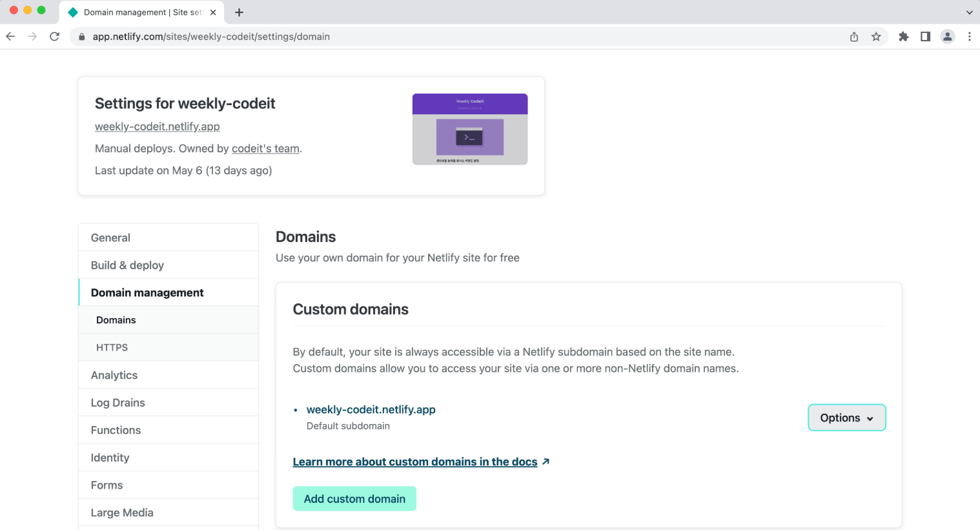The height and width of the screenshot is (530, 980).
Task: Click the share icon in address bar
Action: pyautogui.click(x=854, y=37)
